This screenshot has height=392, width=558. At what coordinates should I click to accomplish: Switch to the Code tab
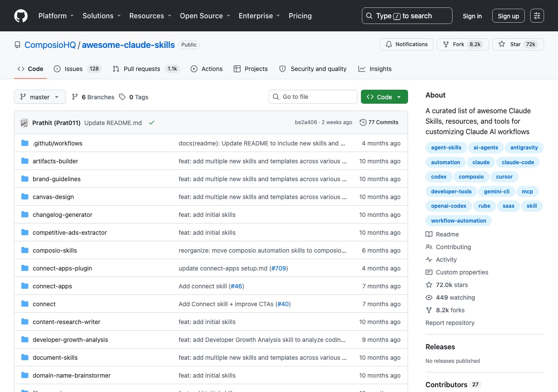point(31,69)
